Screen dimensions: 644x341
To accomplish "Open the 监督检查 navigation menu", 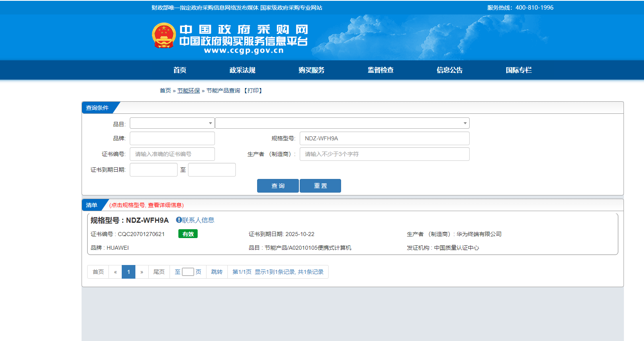I will [x=380, y=70].
